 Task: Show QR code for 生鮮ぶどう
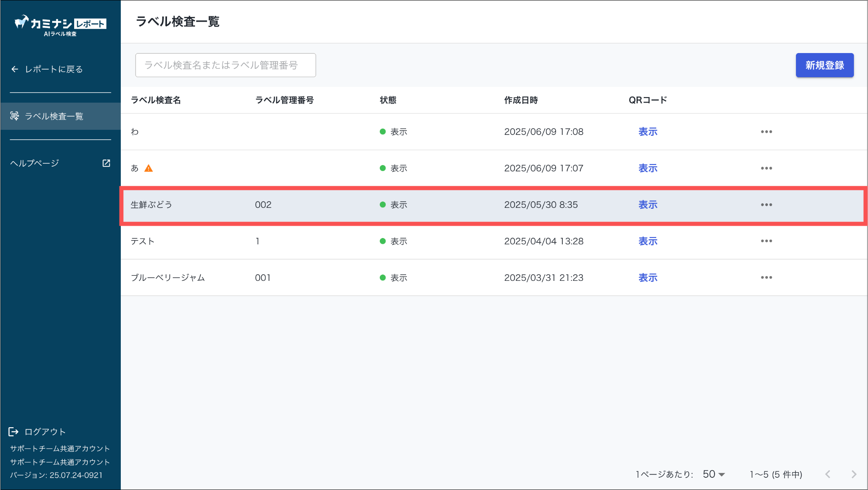point(648,205)
